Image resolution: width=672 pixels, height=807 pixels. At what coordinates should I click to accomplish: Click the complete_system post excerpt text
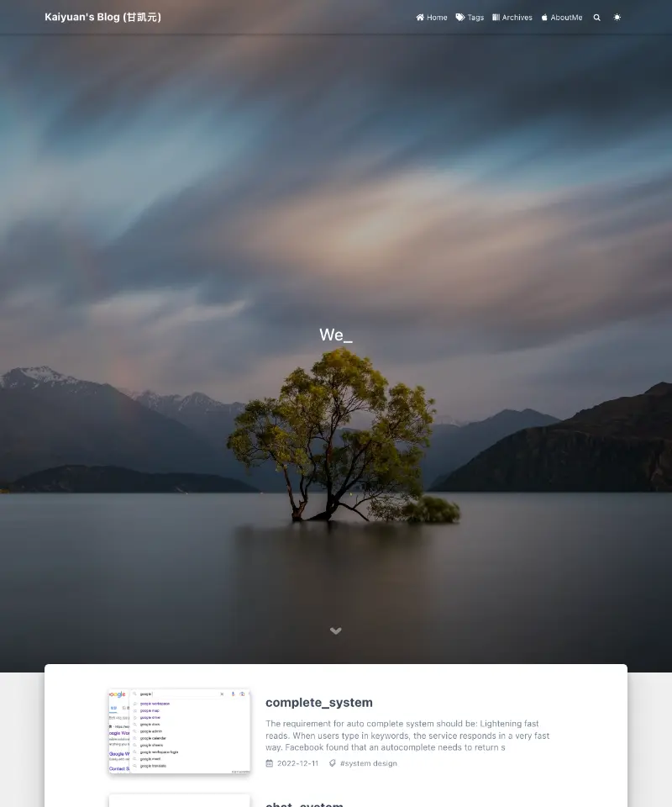[x=407, y=736]
